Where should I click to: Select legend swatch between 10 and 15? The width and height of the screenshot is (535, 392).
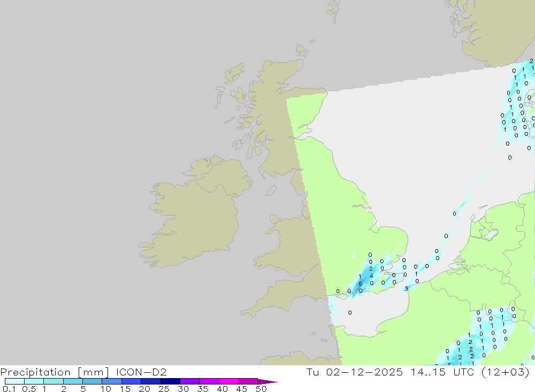tap(112, 381)
